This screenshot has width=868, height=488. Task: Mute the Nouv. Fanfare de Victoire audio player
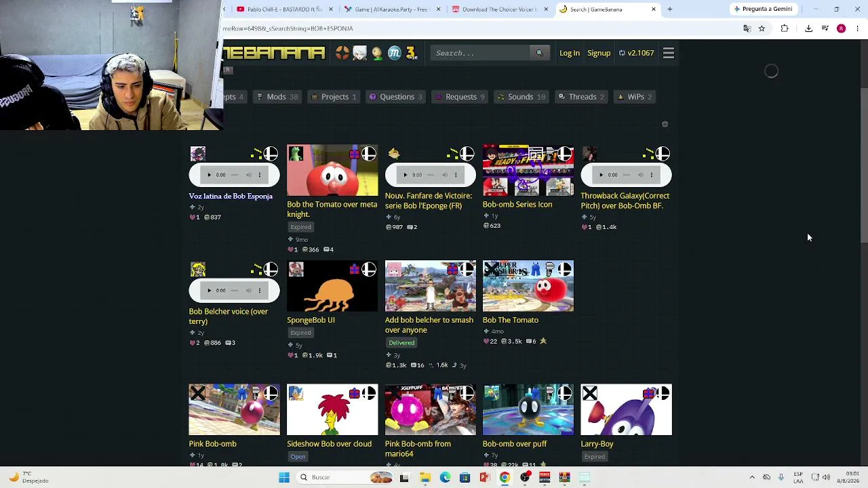[x=444, y=175]
